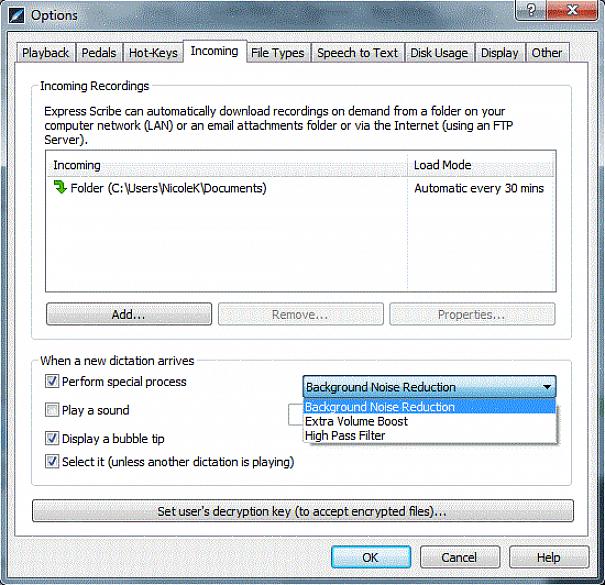Click the Add... button
Viewport: 605px width, 585px height.
[128, 314]
